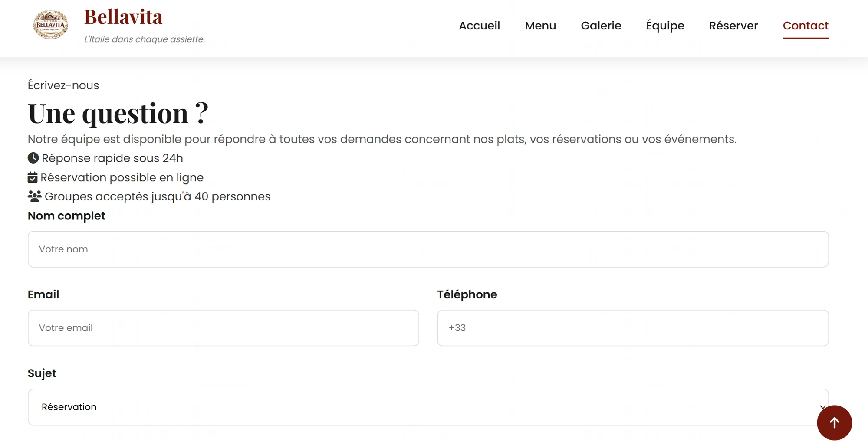Screen dimensions: 868x445
Task: Click the calendar check icon beside Réservation possible
Action: pos(33,177)
